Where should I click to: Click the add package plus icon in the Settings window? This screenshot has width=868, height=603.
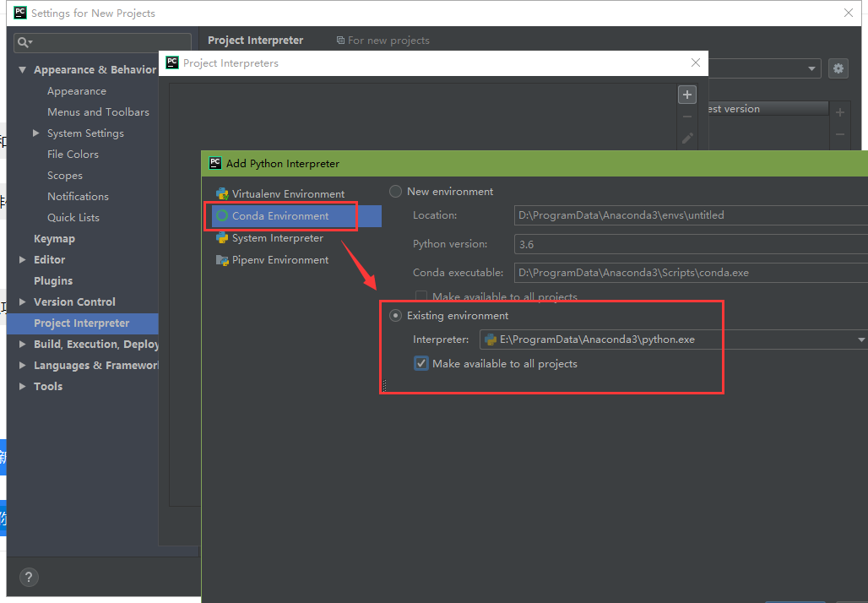pyautogui.click(x=840, y=112)
